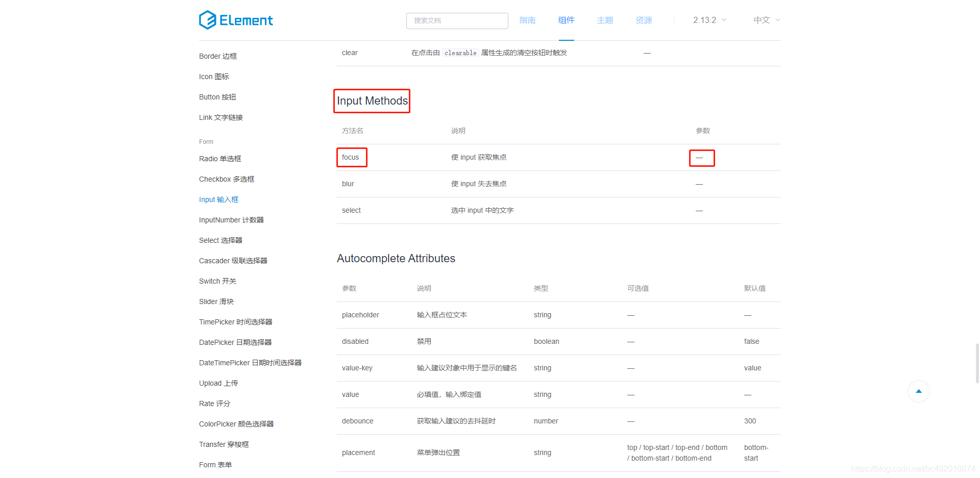Image resolution: width=980 pixels, height=478 pixels.
Task: Click 使 input 失去焦点 description
Action: (x=479, y=184)
